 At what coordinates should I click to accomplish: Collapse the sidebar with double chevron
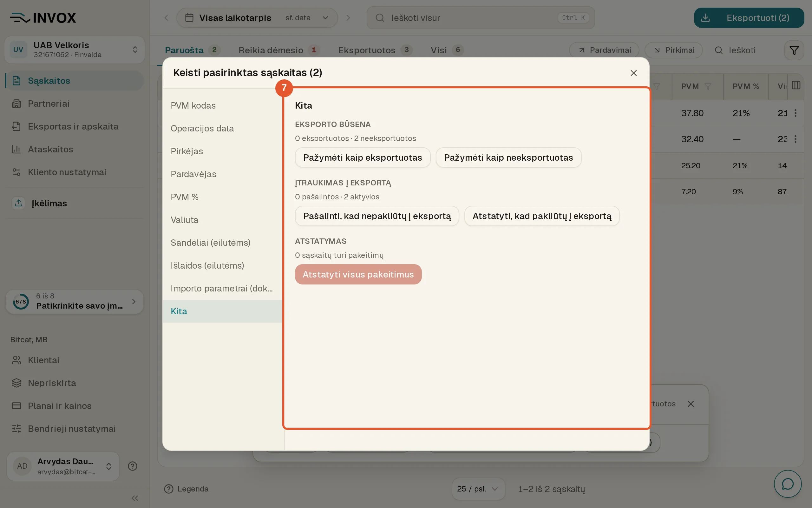[x=135, y=498]
